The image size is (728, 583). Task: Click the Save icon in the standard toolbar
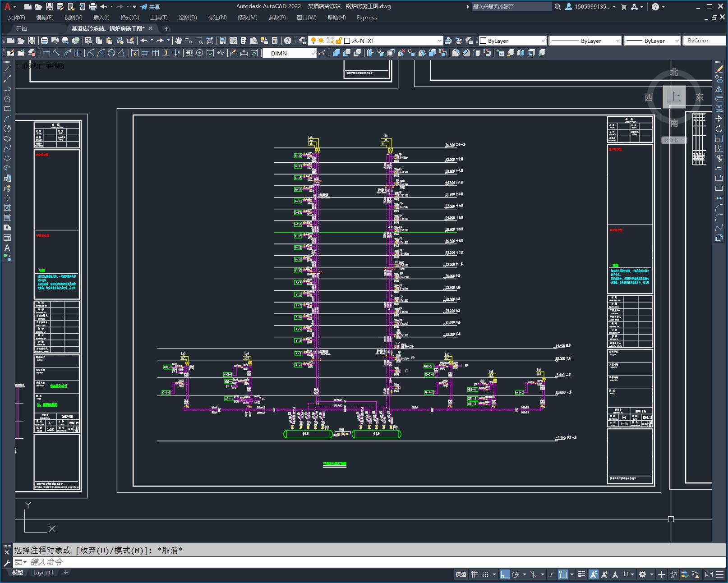(32, 41)
